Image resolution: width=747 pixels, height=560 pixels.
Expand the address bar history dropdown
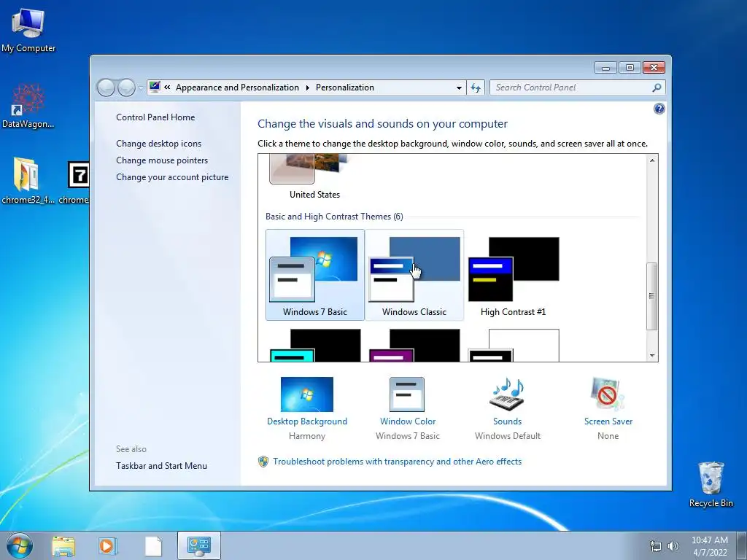[459, 87]
